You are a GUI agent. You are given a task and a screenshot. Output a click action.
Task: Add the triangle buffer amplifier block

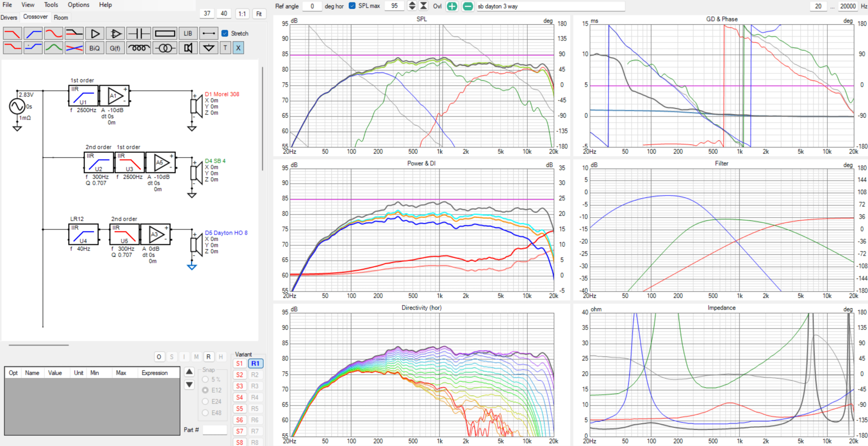[x=95, y=33]
